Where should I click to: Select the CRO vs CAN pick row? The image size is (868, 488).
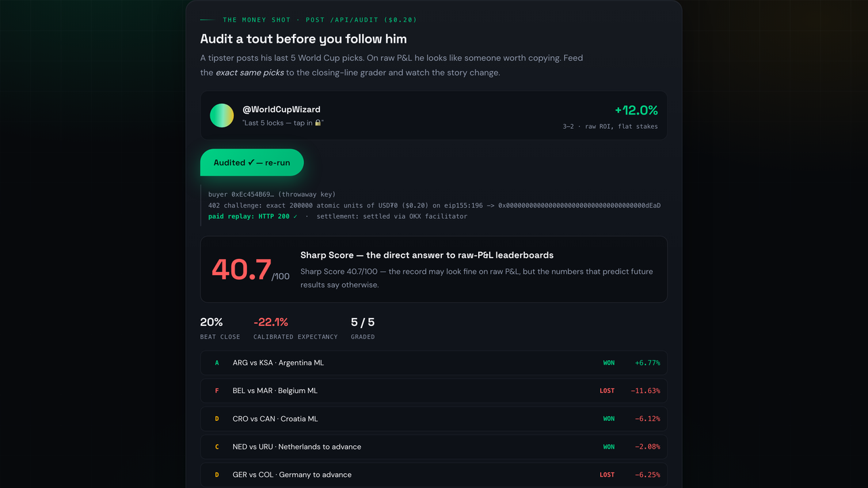pos(434,419)
